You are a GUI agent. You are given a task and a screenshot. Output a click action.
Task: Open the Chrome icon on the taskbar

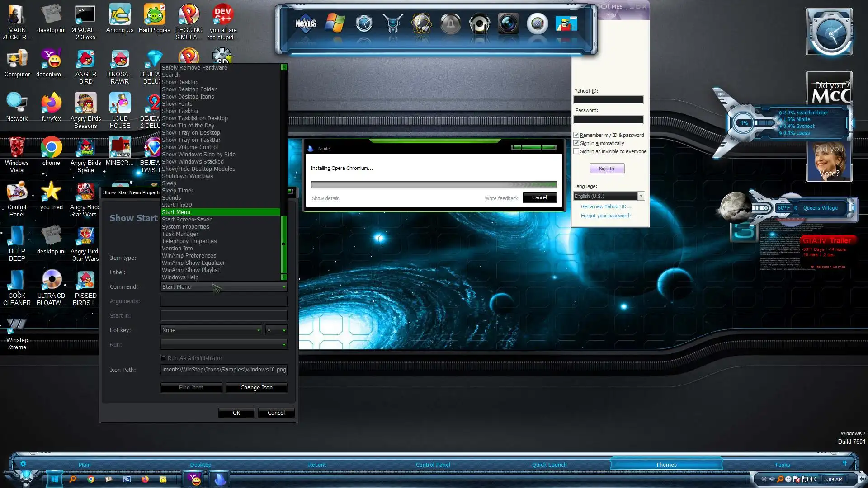pos(91,479)
